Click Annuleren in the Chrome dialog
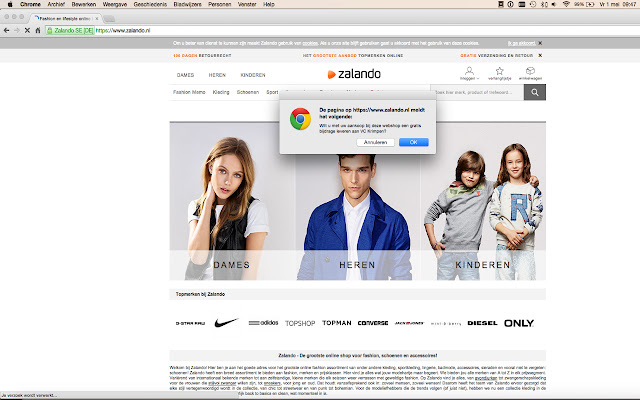640x400 pixels. click(375, 142)
